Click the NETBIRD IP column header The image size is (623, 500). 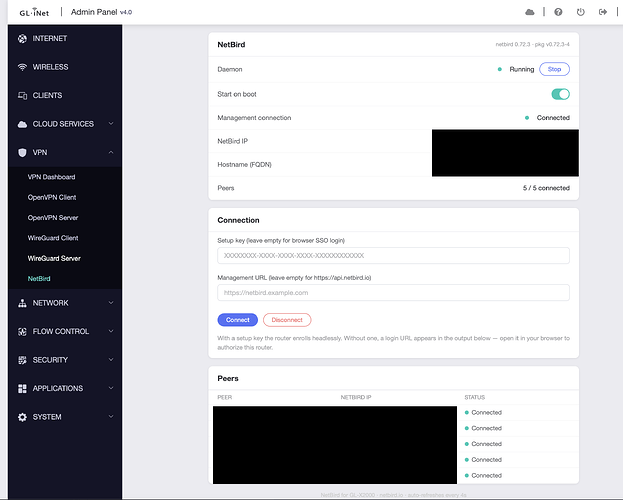(356, 397)
